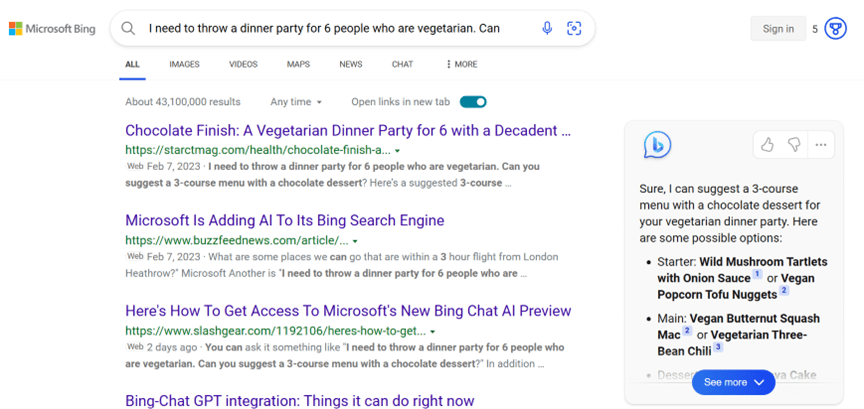
Task: Click the search magnifier icon
Action: pos(128,28)
